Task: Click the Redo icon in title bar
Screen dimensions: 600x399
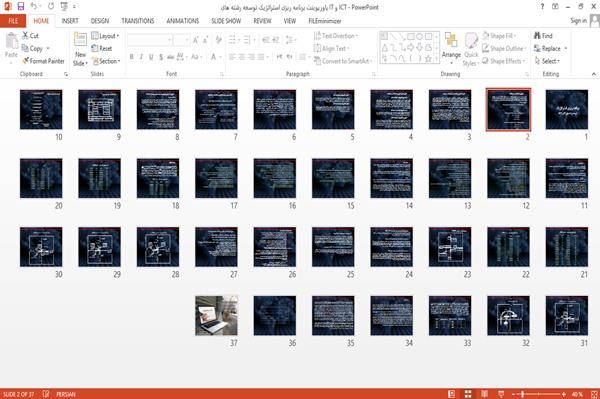Action: click(x=51, y=7)
